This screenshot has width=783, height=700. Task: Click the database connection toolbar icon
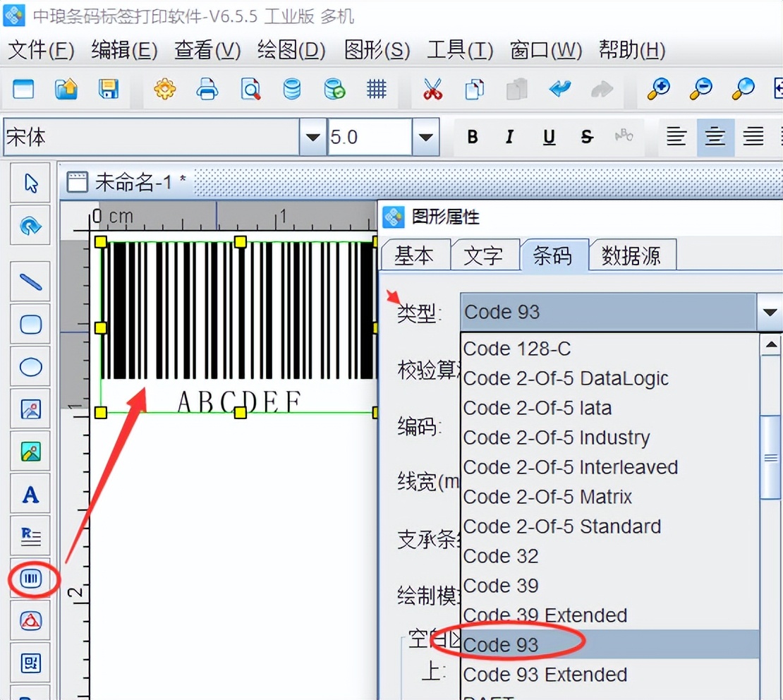[292, 90]
